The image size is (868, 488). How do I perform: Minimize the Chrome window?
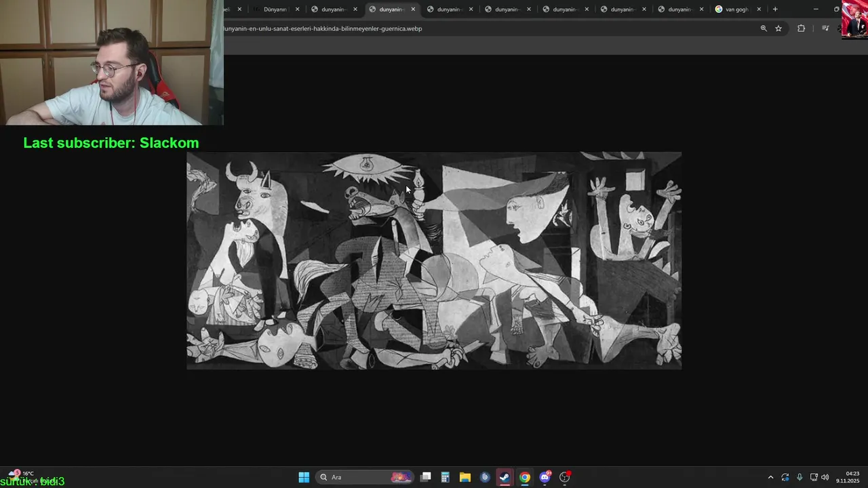(816, 9)
